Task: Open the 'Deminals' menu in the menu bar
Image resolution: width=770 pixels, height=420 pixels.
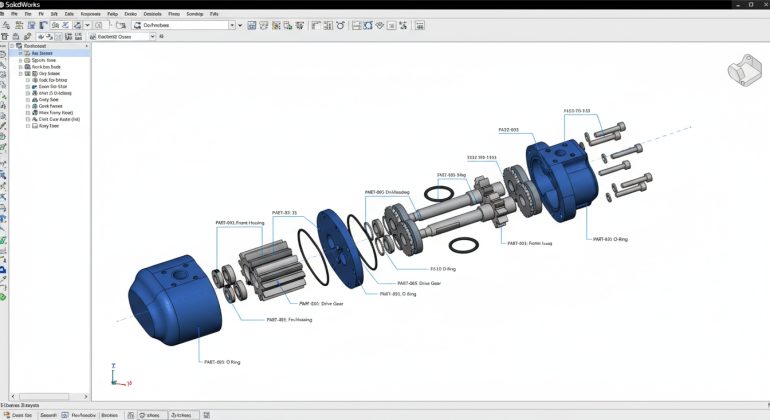Action: point(152,14)
